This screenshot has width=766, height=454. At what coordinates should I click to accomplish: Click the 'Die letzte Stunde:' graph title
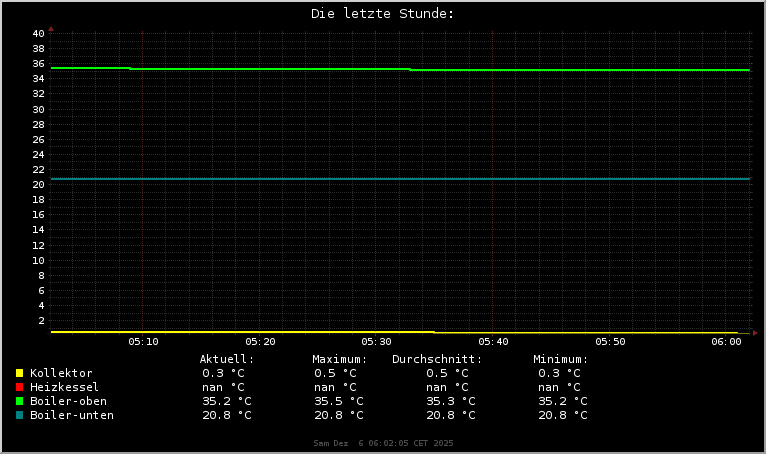point(382,14)
